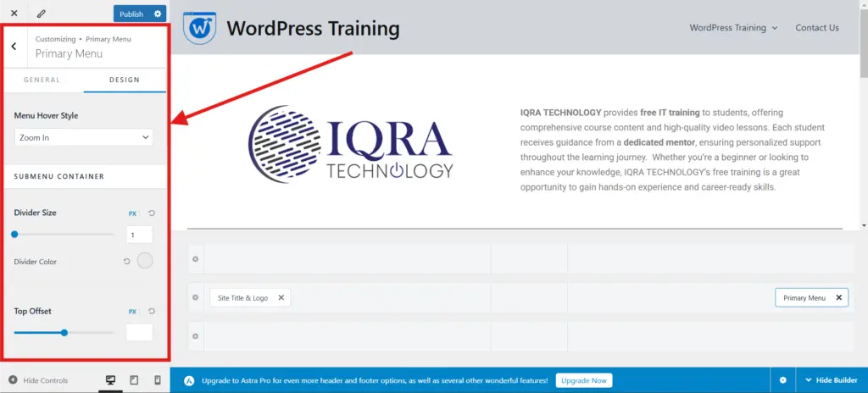Click Hide Controls at the bottom
Image resolution: width=868 pixels, height=393 pixels.
click(x=38, y=380)
